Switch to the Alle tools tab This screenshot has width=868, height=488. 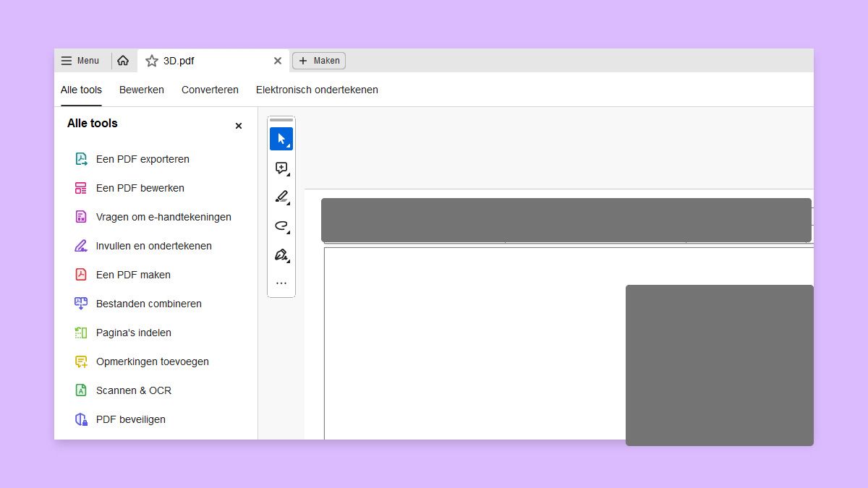point(81,90)
